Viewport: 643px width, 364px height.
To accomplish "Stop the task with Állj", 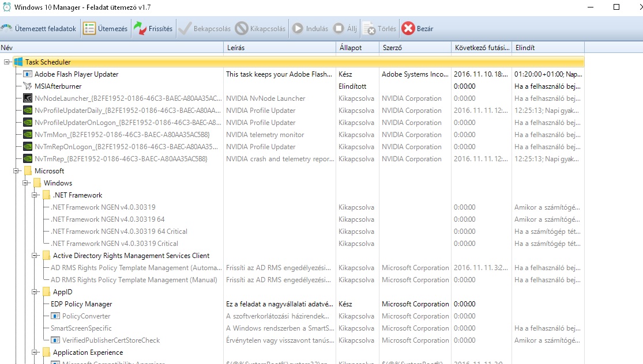I will click(x=345, y=29).
